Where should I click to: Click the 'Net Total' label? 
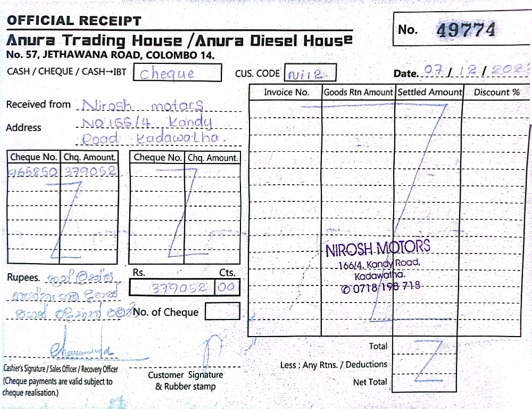coord(370,382)
